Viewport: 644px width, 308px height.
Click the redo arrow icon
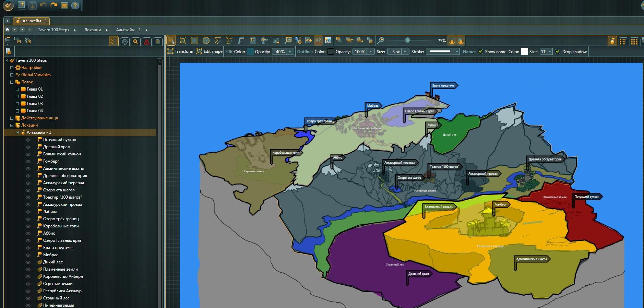(x=53, y=5)
